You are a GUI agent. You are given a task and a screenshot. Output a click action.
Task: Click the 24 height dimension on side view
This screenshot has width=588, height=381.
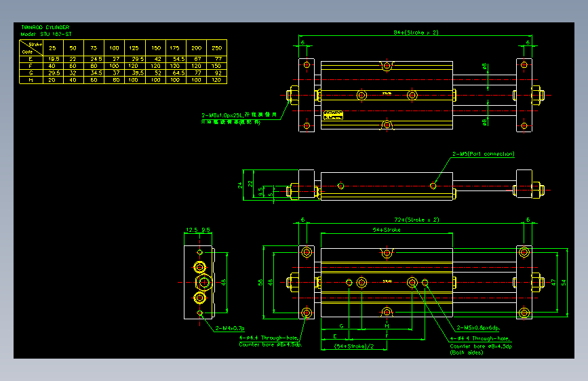pyautogui.click(x=240, y=185)
